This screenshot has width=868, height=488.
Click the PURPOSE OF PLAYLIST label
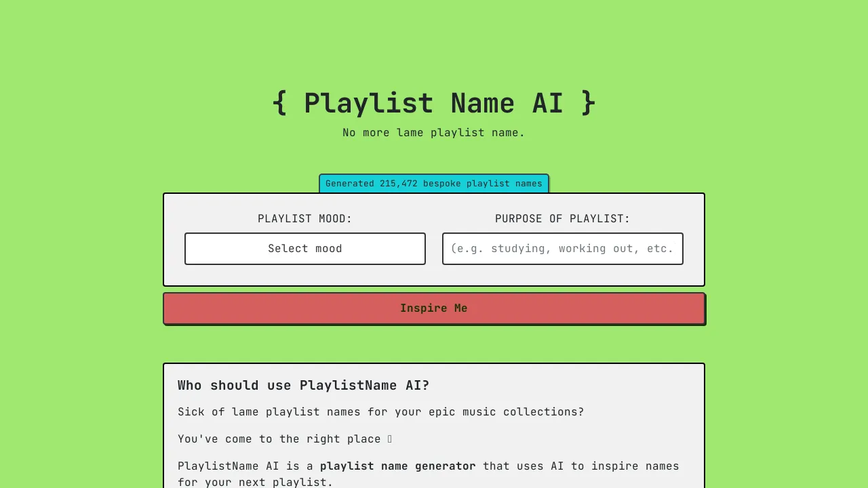[563, 219]
